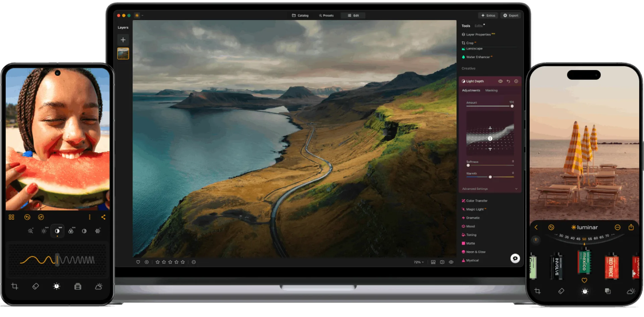Click the Export button
Image resolution: width=644 pixels, height=317 pixels.
511,15
